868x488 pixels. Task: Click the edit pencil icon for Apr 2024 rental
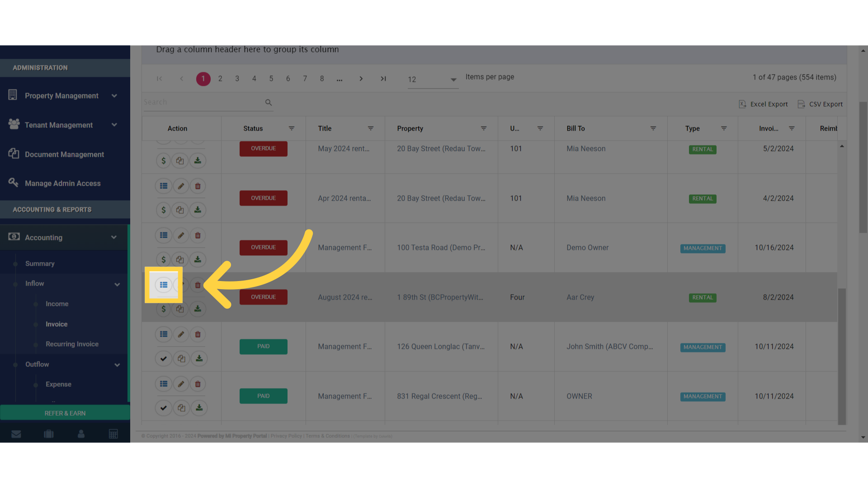point(181,186)
